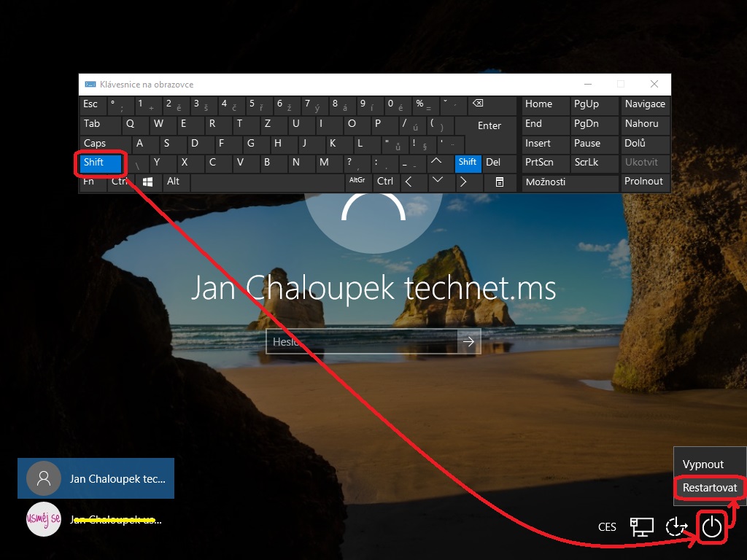Click the M key

point(329,163)
